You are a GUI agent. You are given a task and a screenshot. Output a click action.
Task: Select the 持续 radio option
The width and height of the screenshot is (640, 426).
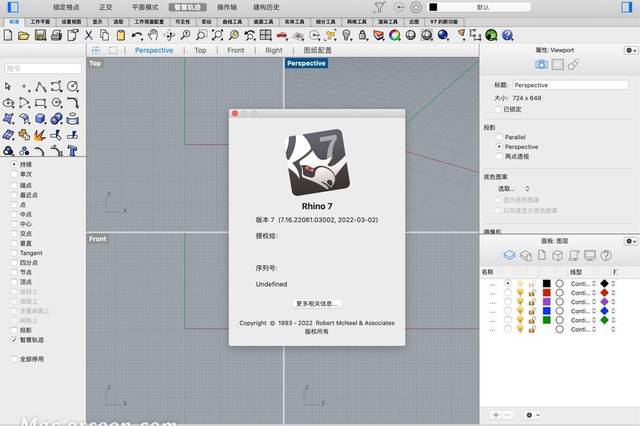(x=14, y=164)
